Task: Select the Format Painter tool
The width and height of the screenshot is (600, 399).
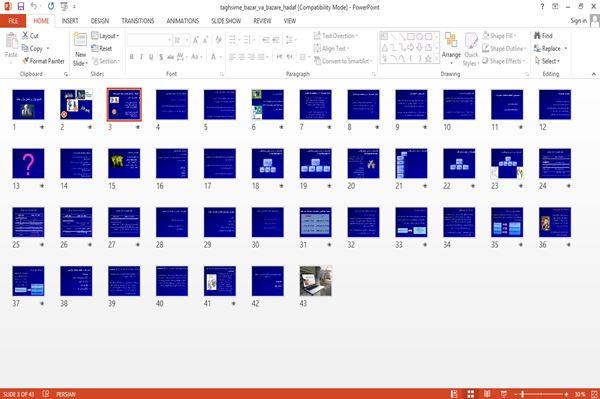Action: [x=43, y=61]
